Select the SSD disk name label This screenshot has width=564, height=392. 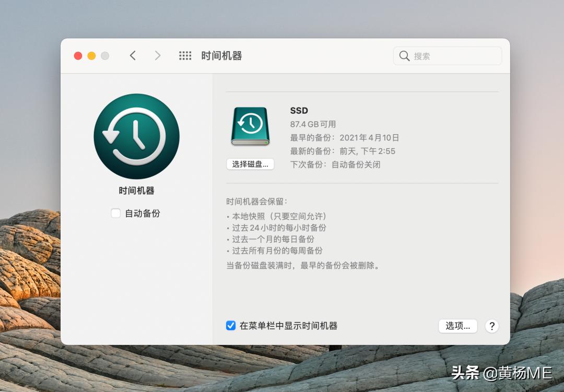[299, 111]
